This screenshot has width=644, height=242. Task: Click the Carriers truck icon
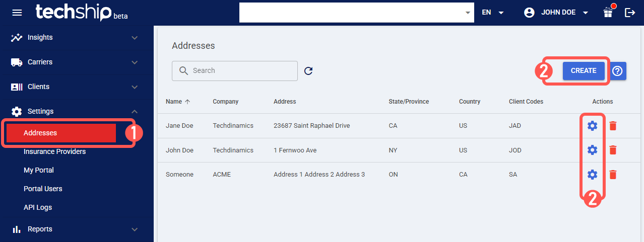tap(17, 62)
